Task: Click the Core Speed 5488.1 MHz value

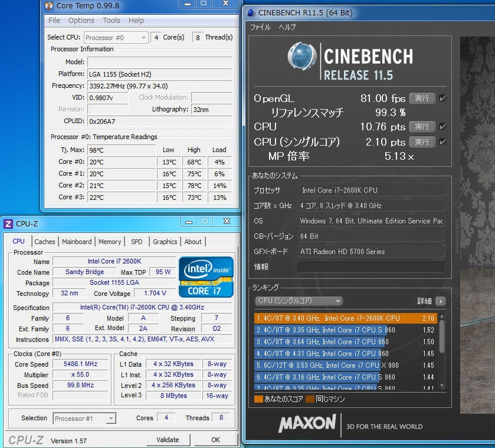Action: click(x=80, y=364)
